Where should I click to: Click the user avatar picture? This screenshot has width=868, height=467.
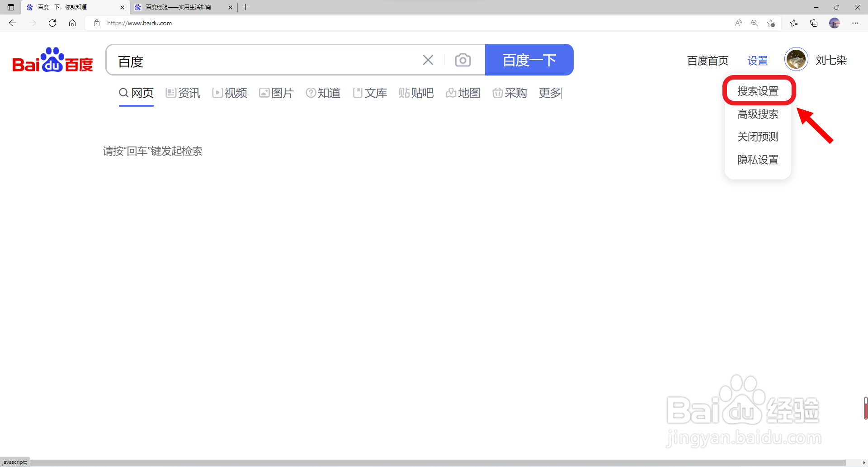796,59
